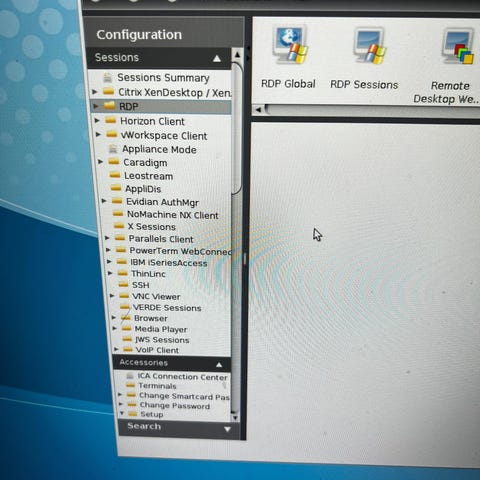480x480 pixels.
Task: Open ICA Connection Center entry
Action: (182, 377)
